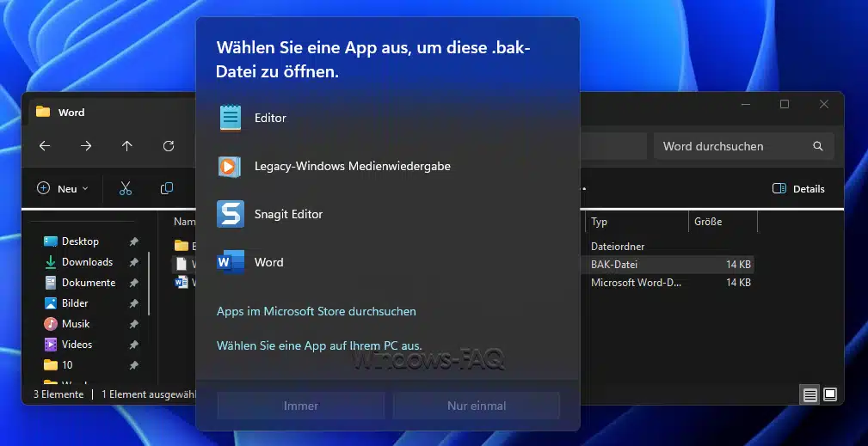Pick the Snagit Editor app
Viewport: 868px width, 446px height.
(288, 214)
